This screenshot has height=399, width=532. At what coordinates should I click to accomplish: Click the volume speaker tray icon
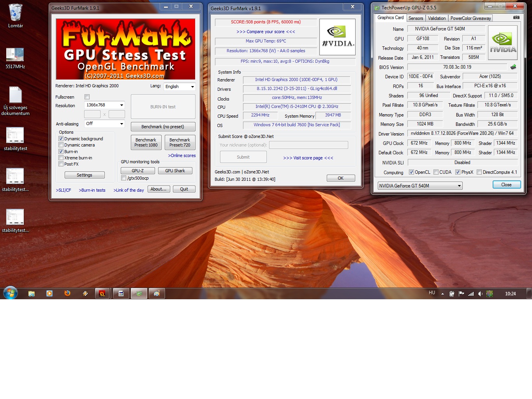480,294
